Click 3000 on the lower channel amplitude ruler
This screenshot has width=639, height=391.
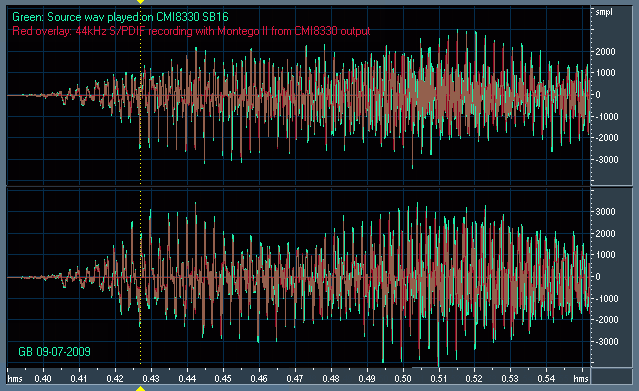pos(606,212)
